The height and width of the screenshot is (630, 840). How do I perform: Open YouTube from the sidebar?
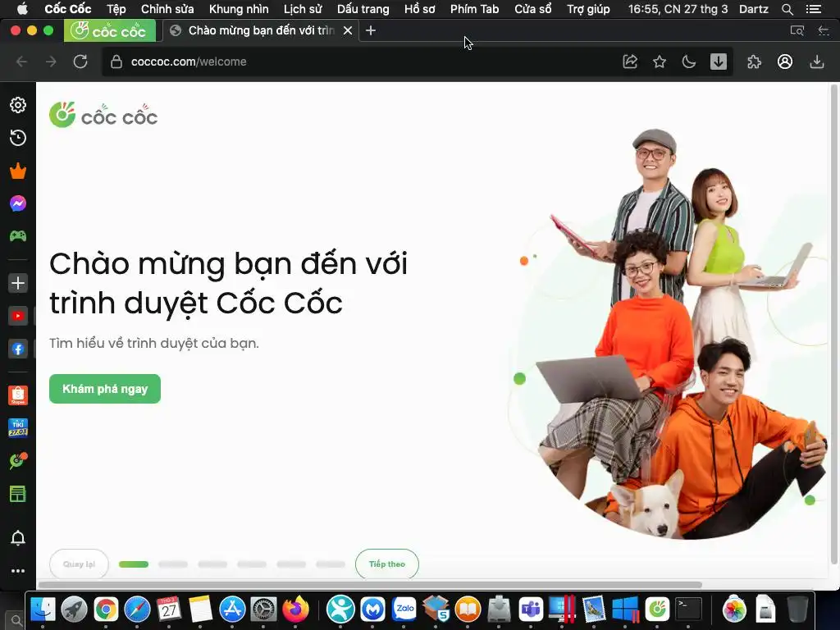18,316
